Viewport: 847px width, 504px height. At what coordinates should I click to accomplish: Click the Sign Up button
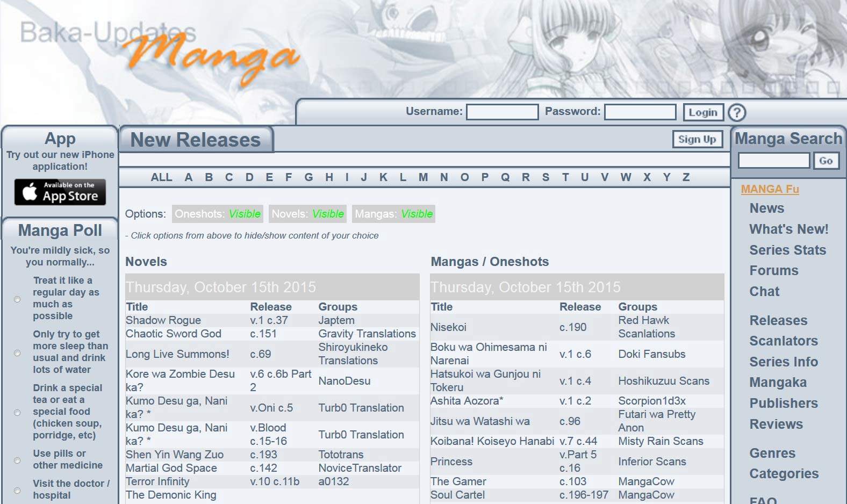697,139
